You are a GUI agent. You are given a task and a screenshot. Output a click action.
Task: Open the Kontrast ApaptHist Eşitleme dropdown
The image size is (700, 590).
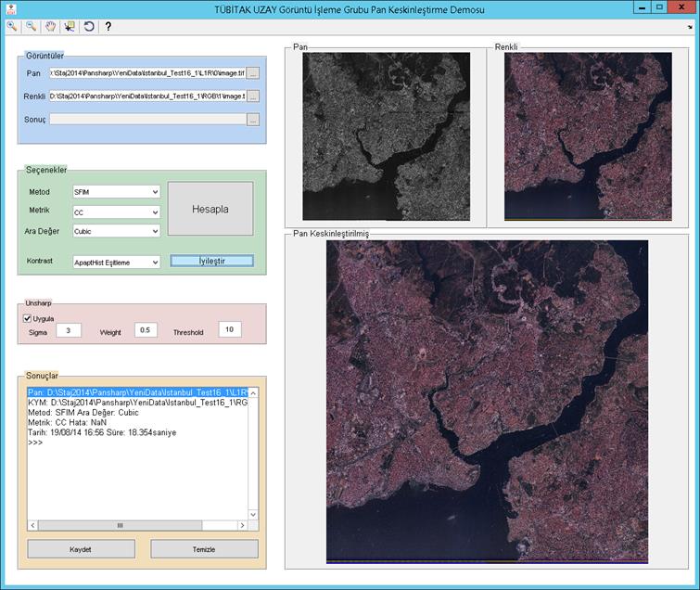(116, 263)
